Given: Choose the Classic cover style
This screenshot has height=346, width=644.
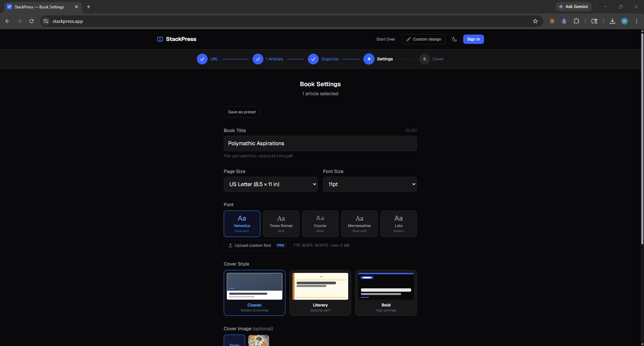Looking at the screenshot, I should [x=255, y=293].
